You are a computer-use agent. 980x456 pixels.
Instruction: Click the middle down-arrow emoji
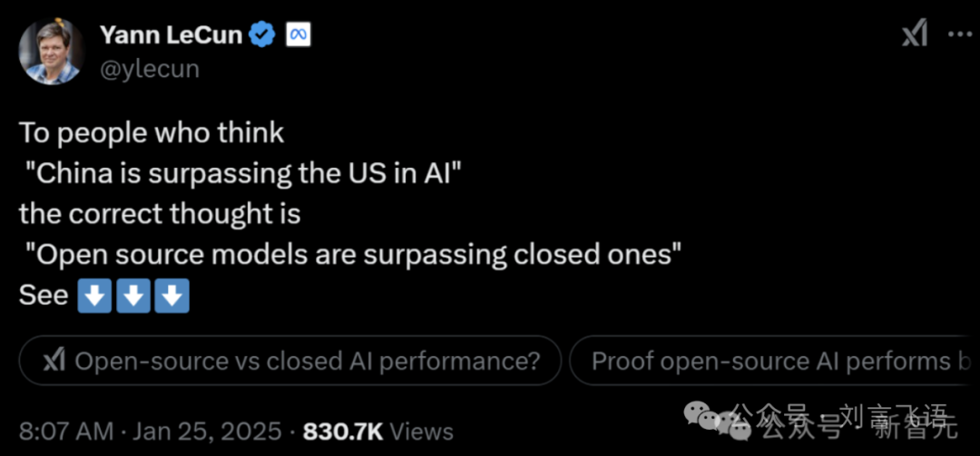[x=133, y=296]
